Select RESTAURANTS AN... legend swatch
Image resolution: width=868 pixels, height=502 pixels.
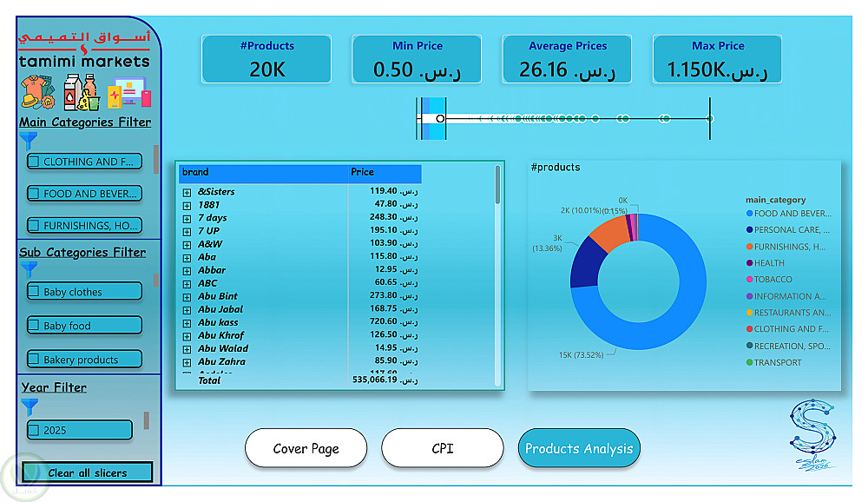click(750, 313)
